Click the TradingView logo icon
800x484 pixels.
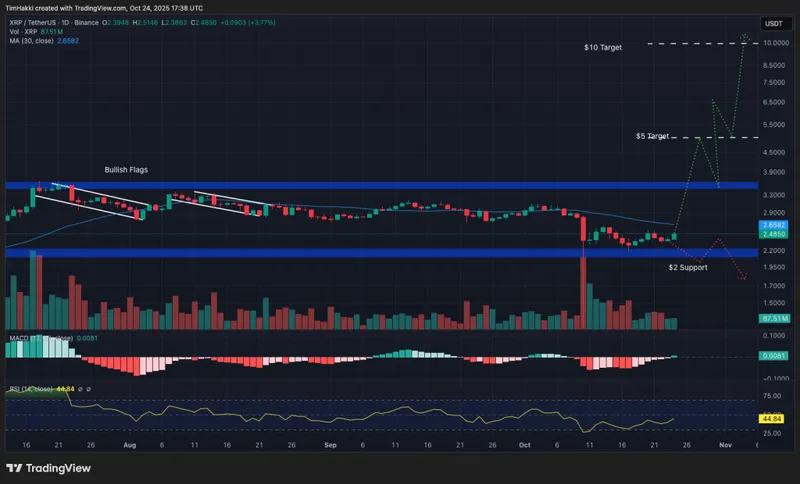click(15, 467)
